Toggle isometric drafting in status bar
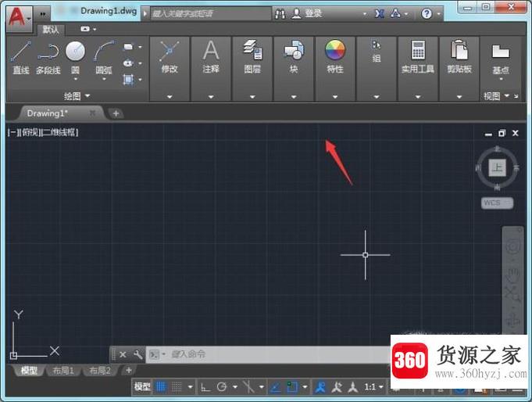 [248, 386]
